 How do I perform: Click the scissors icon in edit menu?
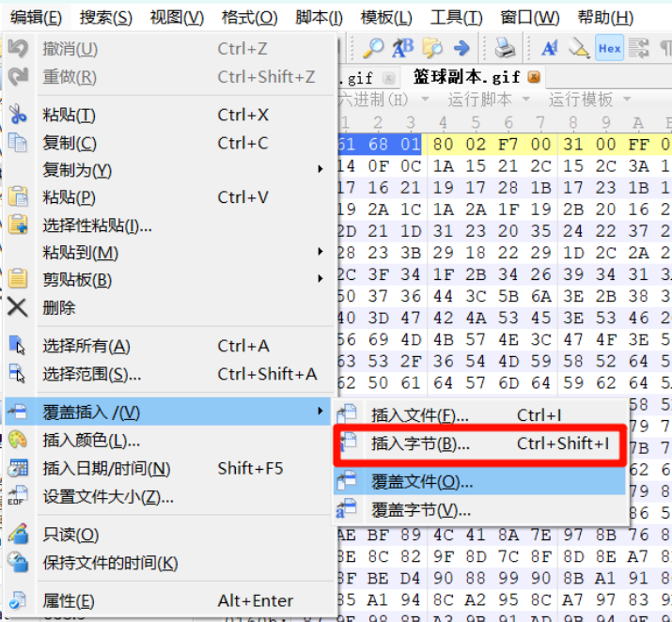click(18, 115)
